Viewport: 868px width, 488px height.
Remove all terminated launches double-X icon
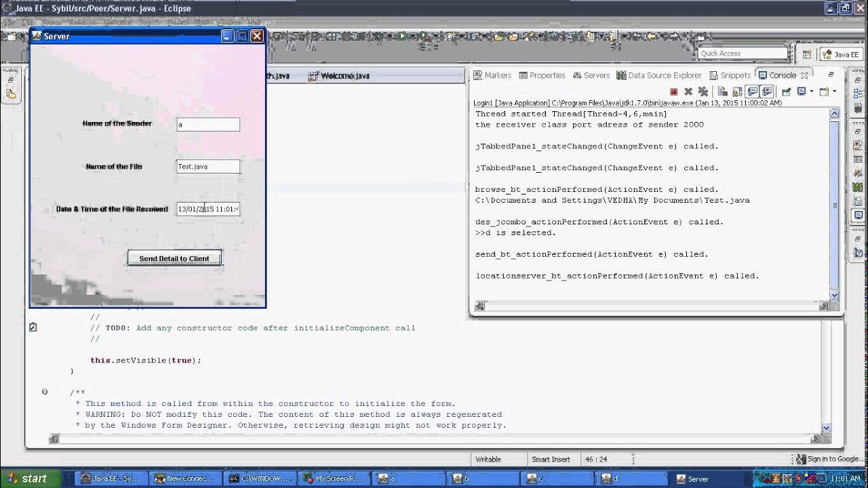(703, 91)
